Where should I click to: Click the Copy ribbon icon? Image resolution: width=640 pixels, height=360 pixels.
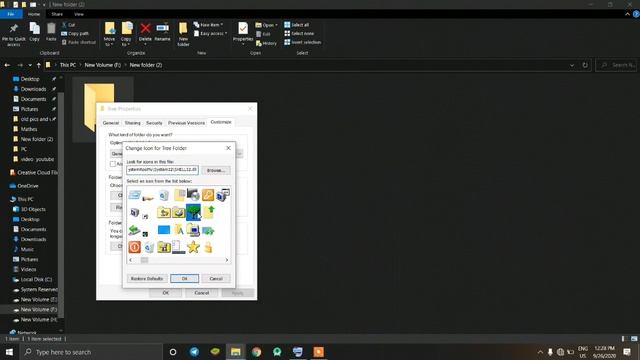point(34,32)
